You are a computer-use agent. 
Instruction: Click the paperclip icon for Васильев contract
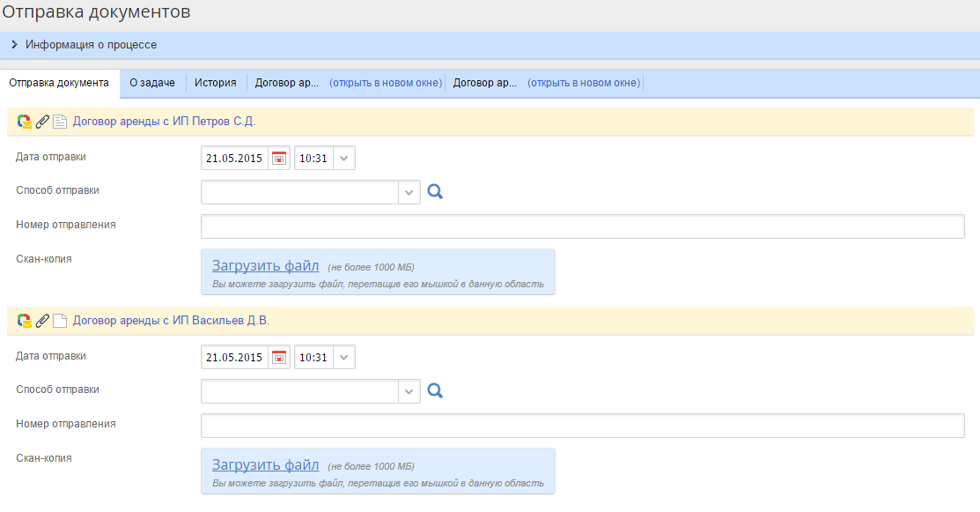pyautogui.click(x=42, y=321)
